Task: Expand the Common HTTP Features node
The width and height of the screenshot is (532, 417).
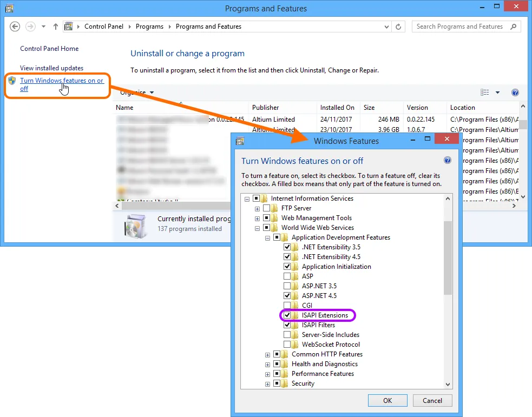Action: click(268, 355)
